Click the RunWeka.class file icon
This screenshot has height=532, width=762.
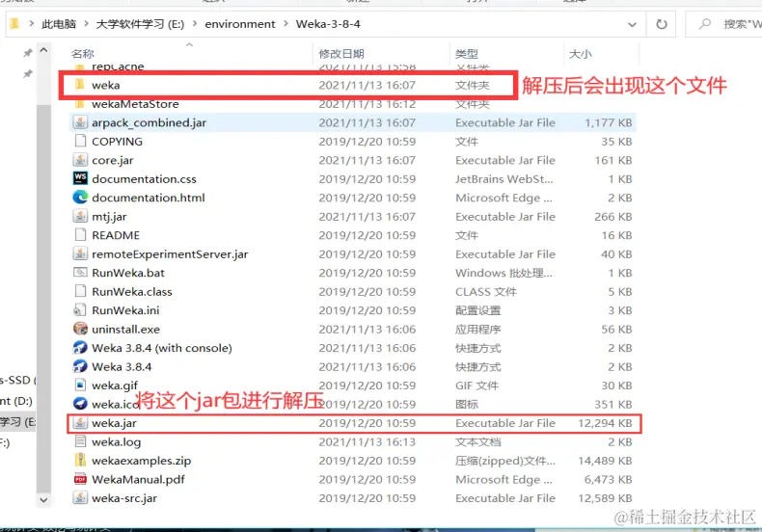[80, 291]
